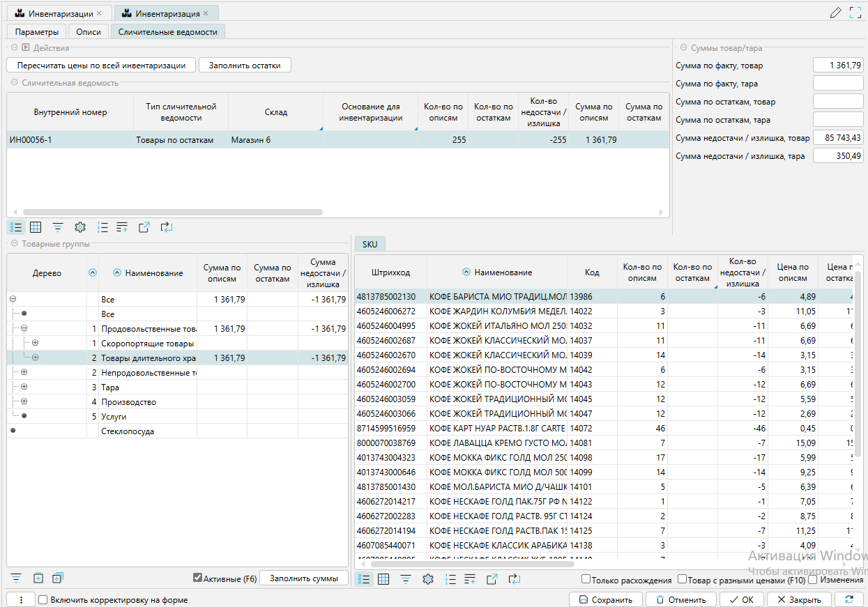Open settings gear in Сличительная ведомость toolbar
The width and height of the screenshot is (868, 607).
80,227
